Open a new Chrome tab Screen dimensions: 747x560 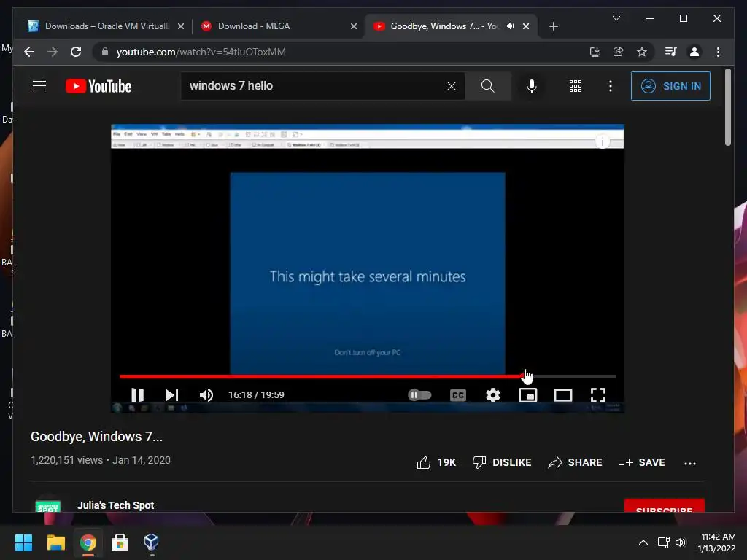[553, 26]
